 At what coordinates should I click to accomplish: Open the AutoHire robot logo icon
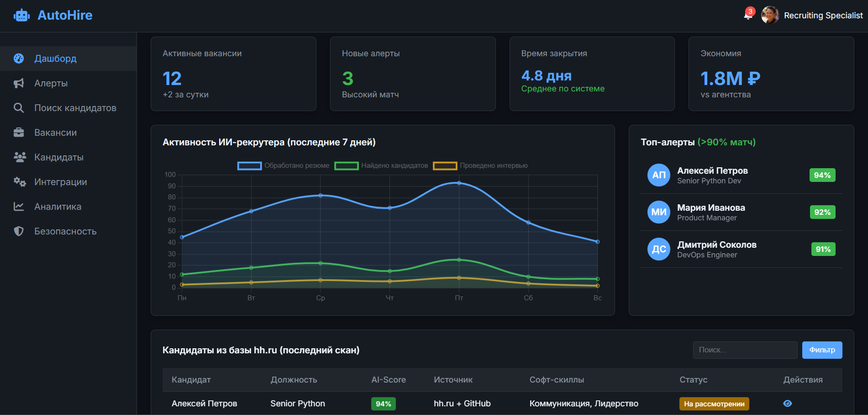pos(21,15)
